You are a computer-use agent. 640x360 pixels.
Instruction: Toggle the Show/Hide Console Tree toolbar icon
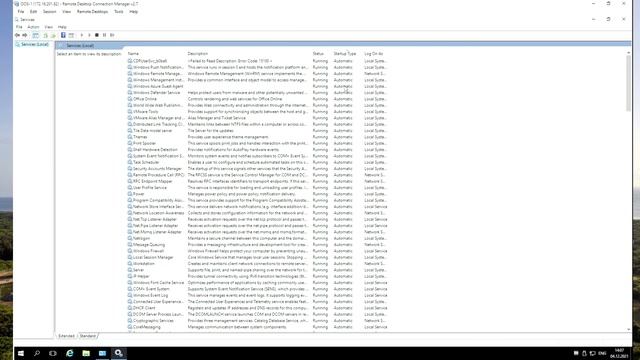[36, 36]
